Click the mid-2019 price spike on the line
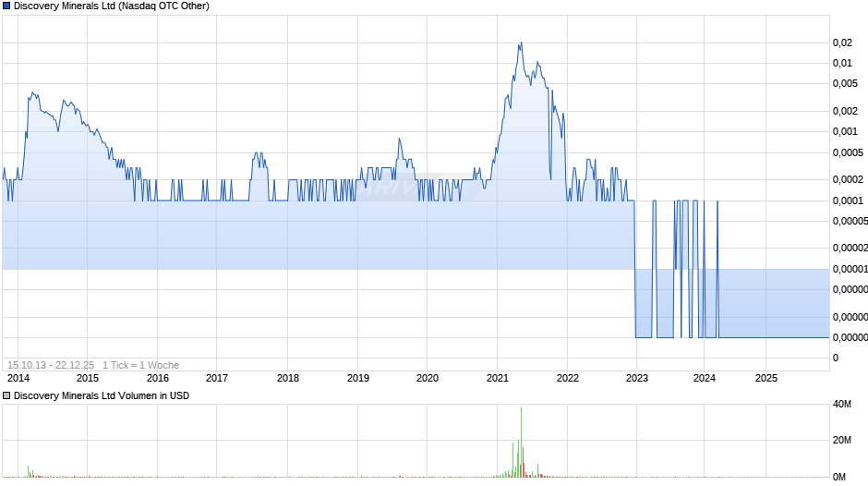Image resolution: width=868 pixels, height=486 pixels. (x=399, y=139)
